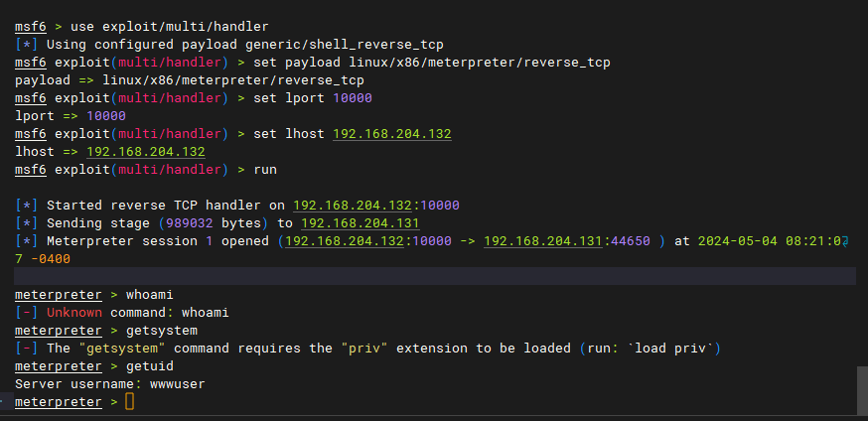Click the terminal cursor at the last prompt
The image size is (868, 421).
point(129,401)
